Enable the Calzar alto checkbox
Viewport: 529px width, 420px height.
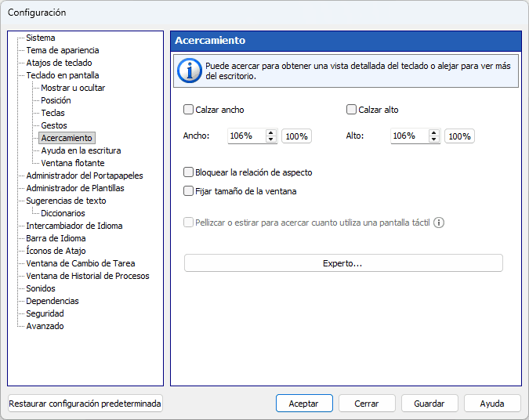[x=351, y=110]
